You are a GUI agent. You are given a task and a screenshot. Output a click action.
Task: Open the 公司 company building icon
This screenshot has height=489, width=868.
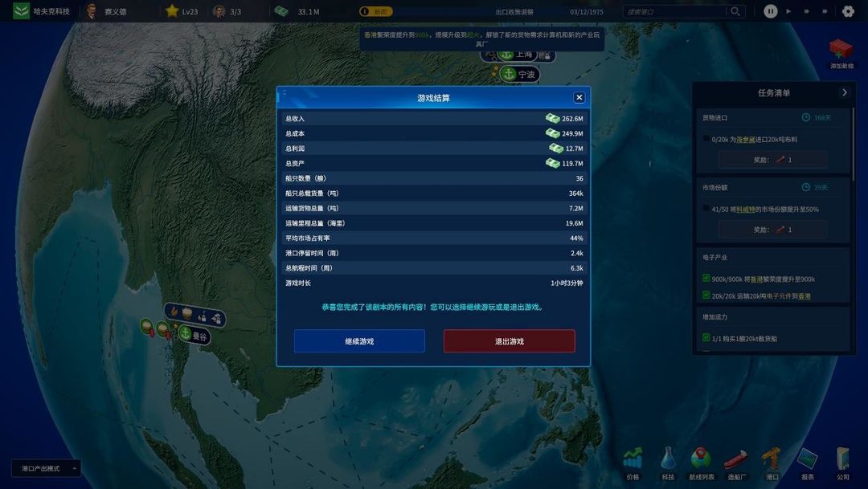point(842,459)
